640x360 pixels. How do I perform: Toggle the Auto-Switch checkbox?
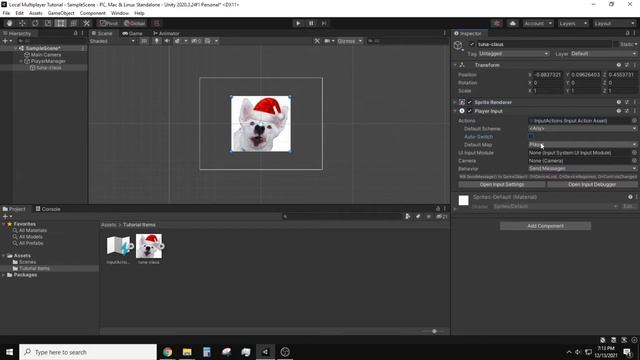click(531, 137)
